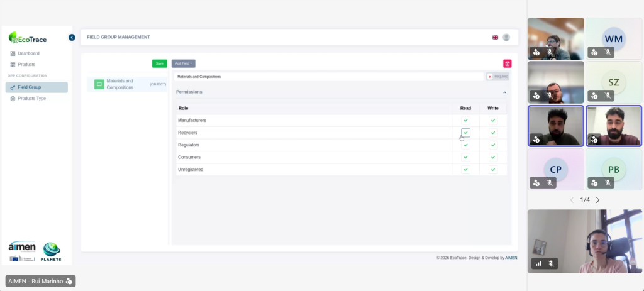The image size is (644, 291).
Task: Select the woman with headset video tile
Action: coord(585,241)
